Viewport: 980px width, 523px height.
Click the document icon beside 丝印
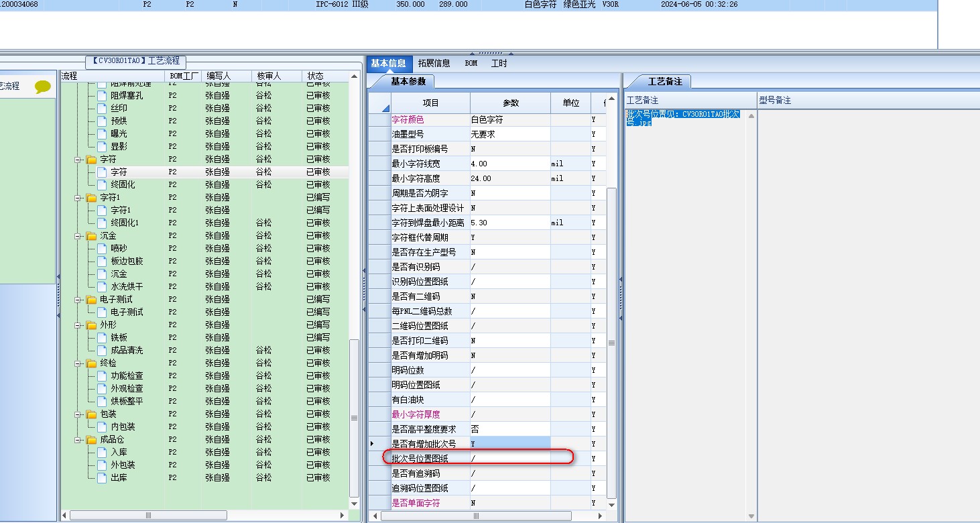[x=102, y=109]
